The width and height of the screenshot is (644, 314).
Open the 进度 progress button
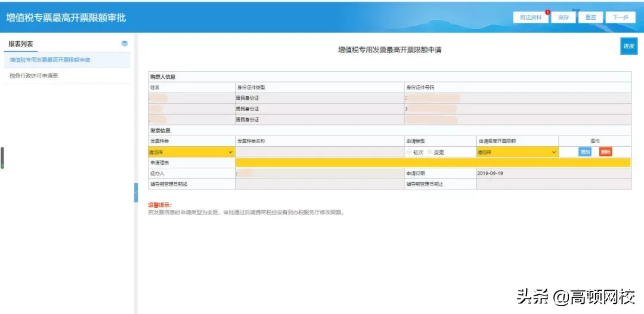point(629,46)
